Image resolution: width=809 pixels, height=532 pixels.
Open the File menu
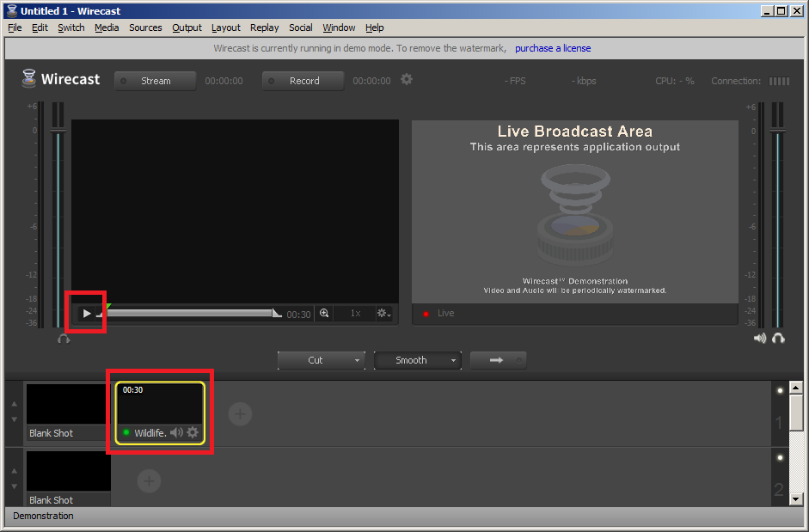15,28
